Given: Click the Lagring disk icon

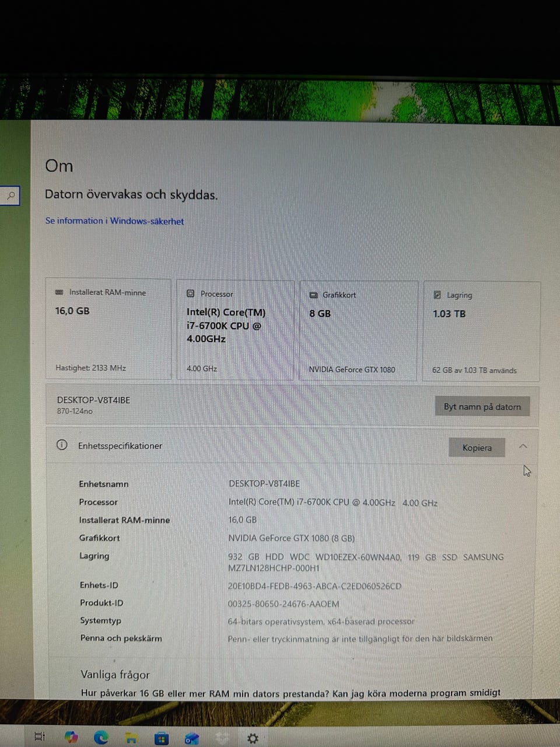Looking at the screenshot, I should coord(437,295).
